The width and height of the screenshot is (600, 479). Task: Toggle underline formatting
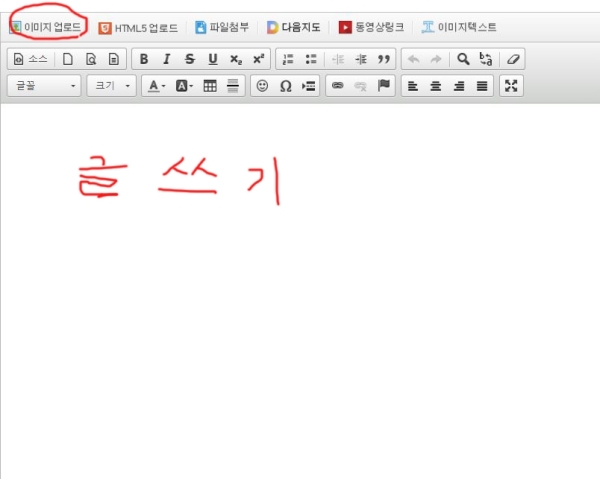tap(213, 59)
